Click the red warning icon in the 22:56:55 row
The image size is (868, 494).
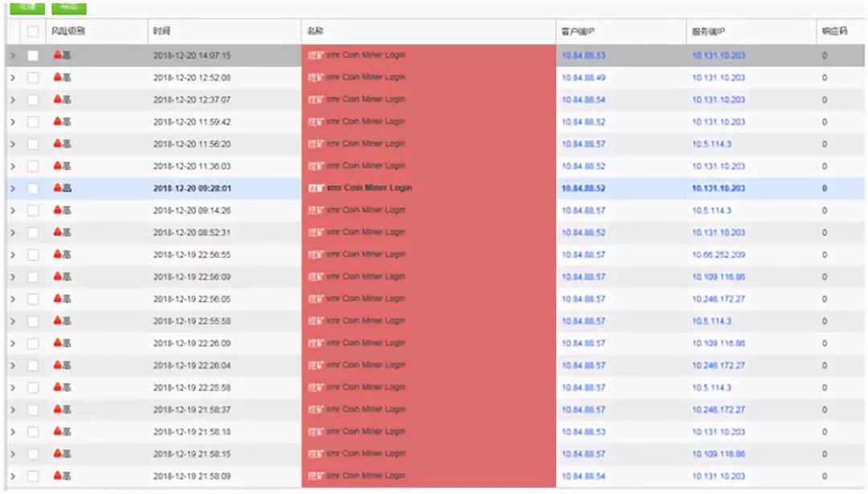pyautogui.click(x=58, y=254)
